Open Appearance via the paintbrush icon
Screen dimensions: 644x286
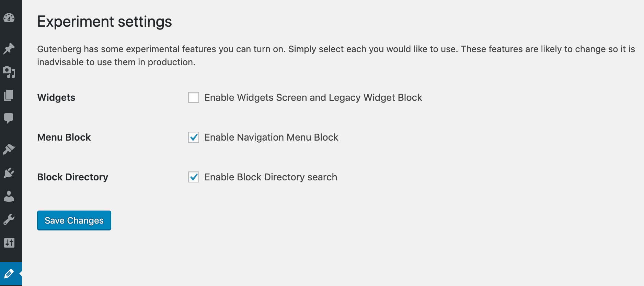tap(9, 149)
